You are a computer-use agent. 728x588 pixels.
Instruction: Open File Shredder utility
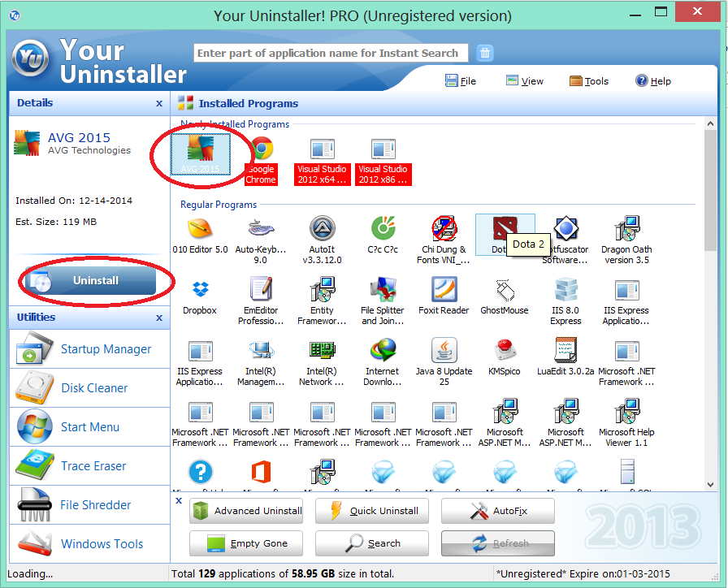pos(89,505)
